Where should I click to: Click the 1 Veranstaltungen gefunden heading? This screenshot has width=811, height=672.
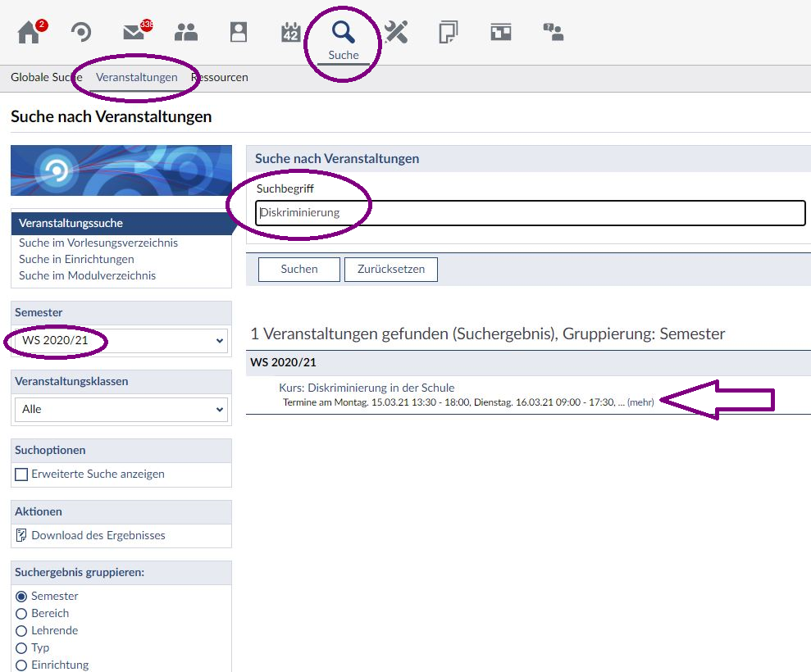click(x=488, y=334)
